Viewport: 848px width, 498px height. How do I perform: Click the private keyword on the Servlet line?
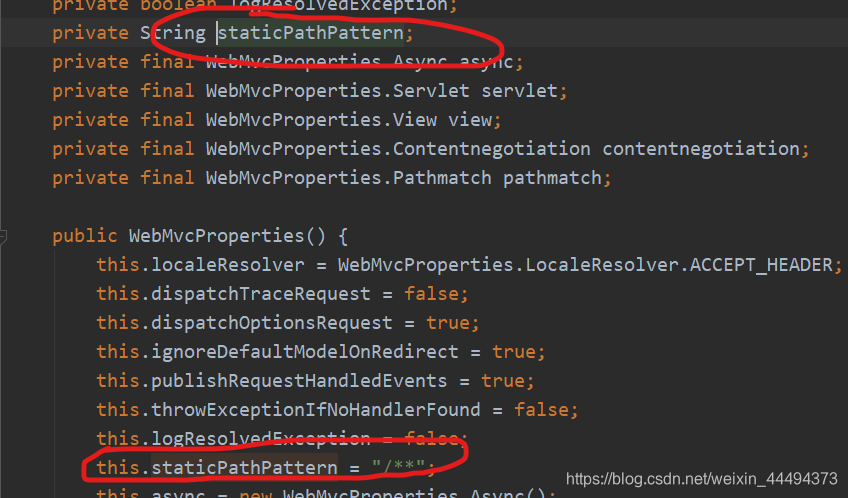point(90,91)
